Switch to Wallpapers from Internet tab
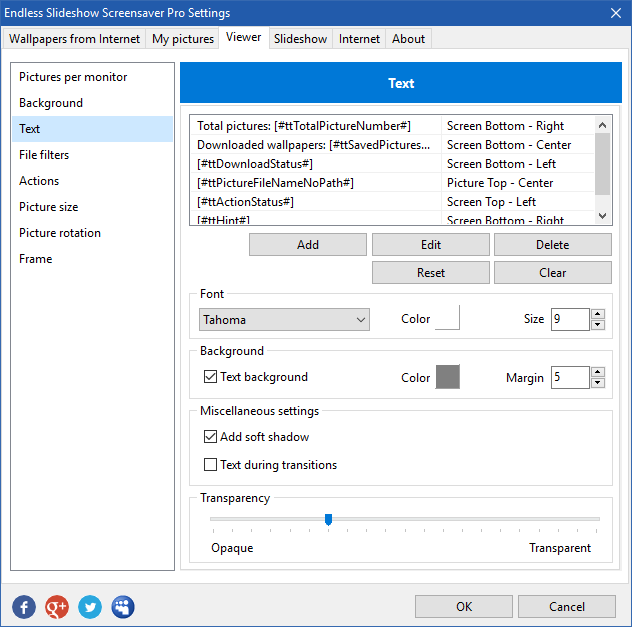 point(74,39)
